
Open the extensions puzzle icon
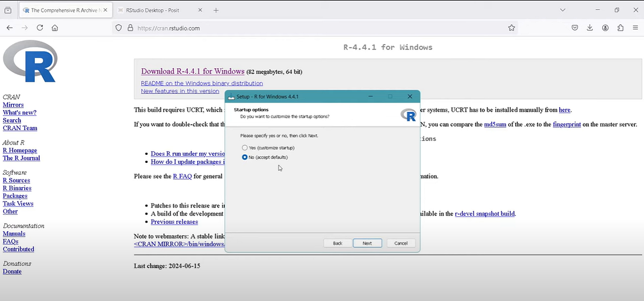620,28
